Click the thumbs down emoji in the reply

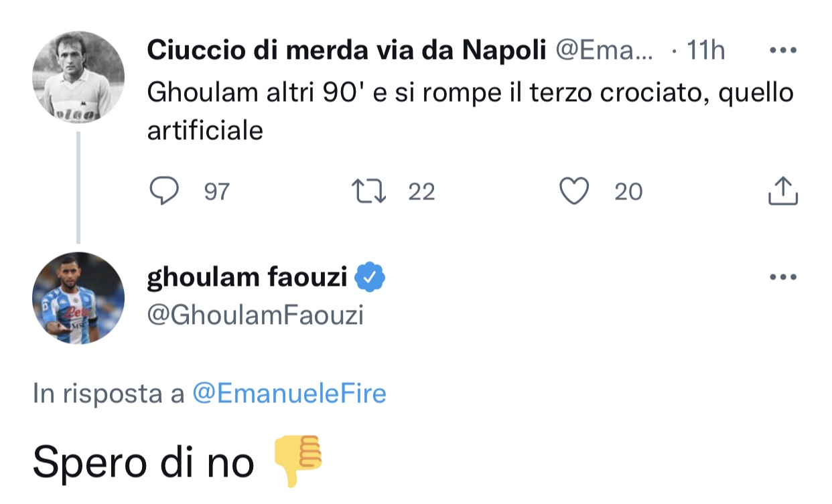point(298,461)
